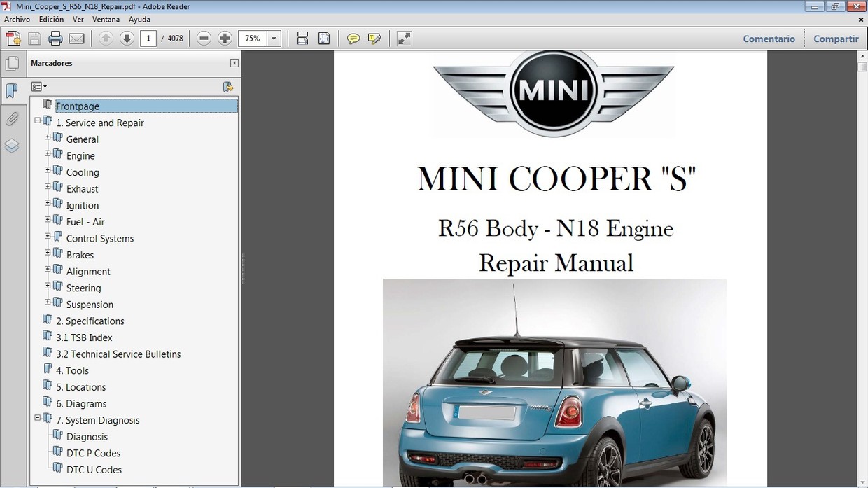
Task: Zoom out using the minus control
Action: point(203,39)
